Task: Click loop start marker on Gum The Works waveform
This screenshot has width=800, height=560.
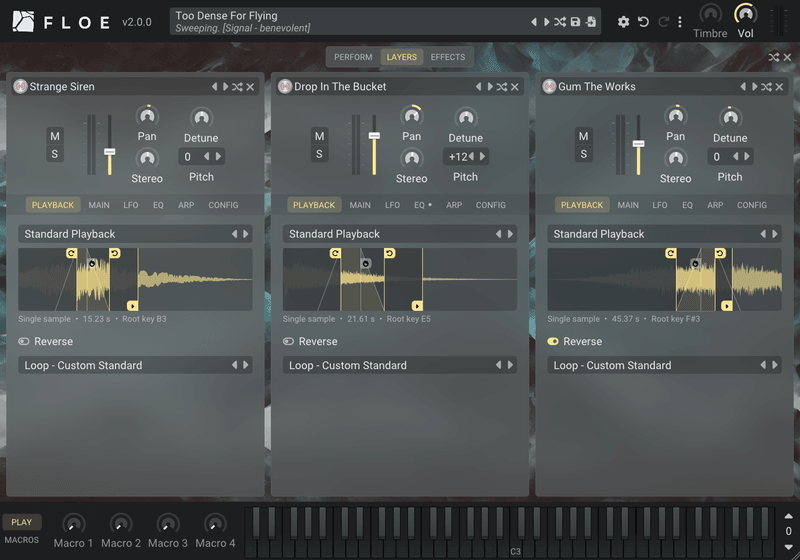Action: tap(670, 253)
